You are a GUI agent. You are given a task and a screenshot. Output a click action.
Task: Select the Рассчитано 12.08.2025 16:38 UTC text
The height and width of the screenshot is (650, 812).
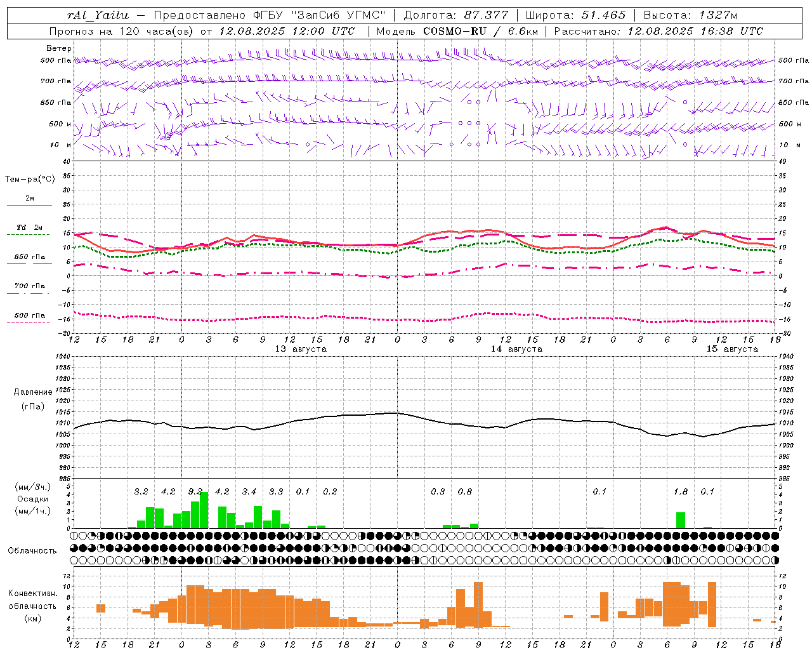pos(658,31)
